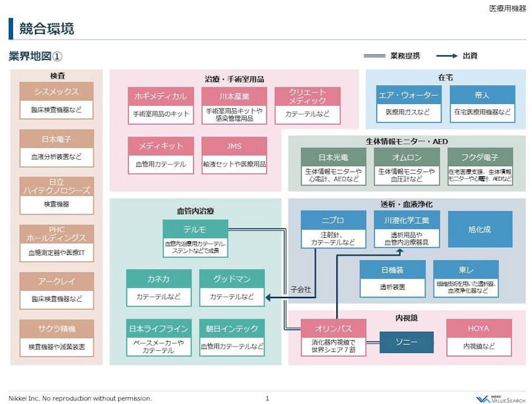The width and height of the screenshot is (532, 404).
Task: Click the 旭化成 blue box
Action: pyautogui.click(x=479, y=229)
